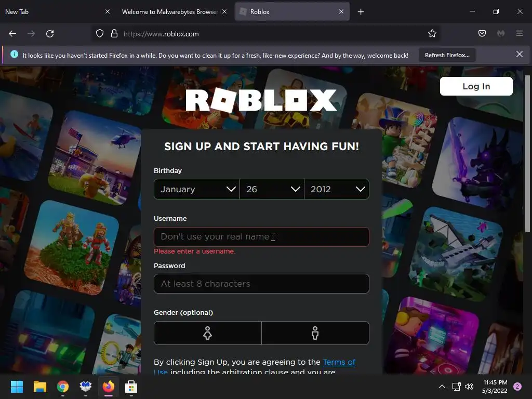Open volume control tray icon
532x399 pixels.
(x=469, y=387)
